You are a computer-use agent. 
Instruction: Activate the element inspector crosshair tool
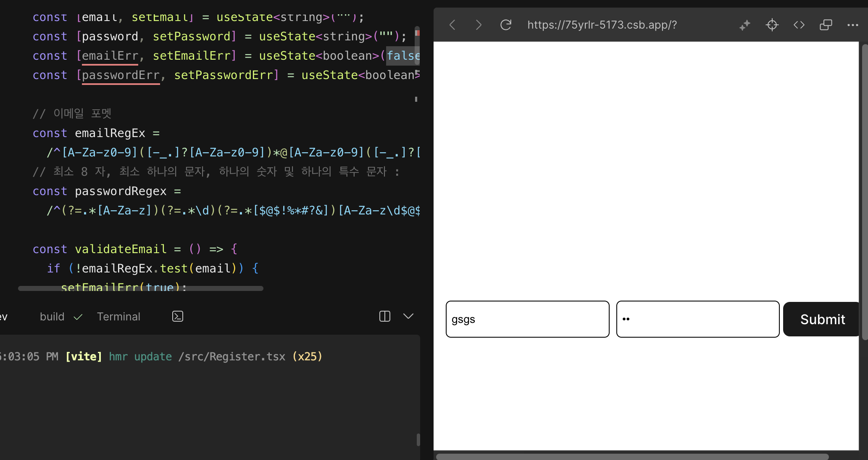coord(772,25)
